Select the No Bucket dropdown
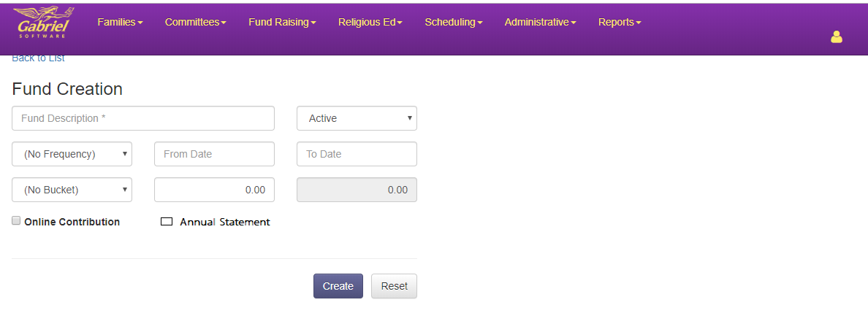 (x=72, y=190)
